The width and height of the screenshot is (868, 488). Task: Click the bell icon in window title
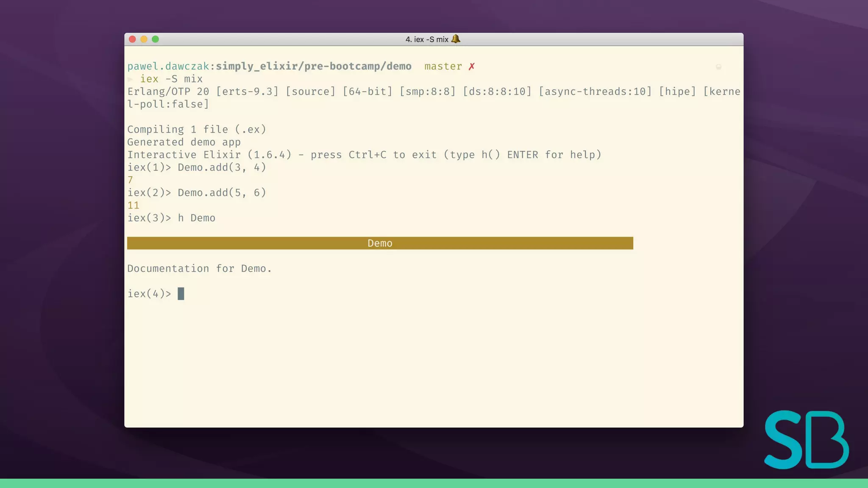456,39
